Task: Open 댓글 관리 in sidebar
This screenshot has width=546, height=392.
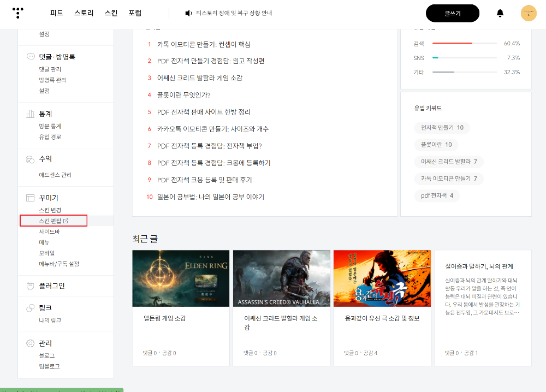Action: tap(50, 69)
